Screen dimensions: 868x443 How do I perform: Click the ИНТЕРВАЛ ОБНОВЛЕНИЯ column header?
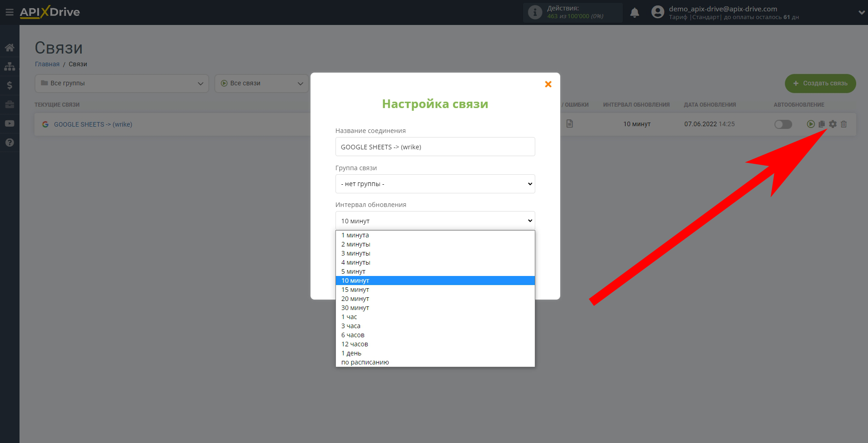pos(636,105)
